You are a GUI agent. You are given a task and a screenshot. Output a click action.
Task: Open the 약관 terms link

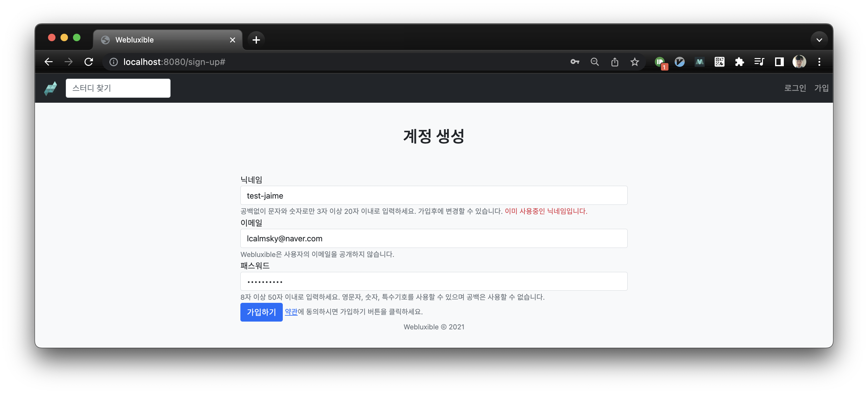click(291, 312)
